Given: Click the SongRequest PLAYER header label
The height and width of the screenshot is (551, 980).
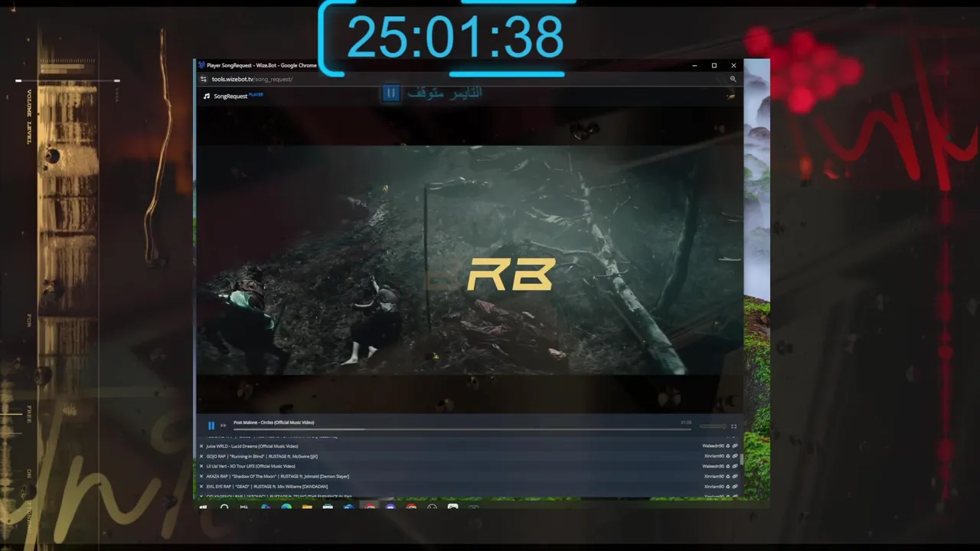Looking at the screenshot, I should point(238,96).
